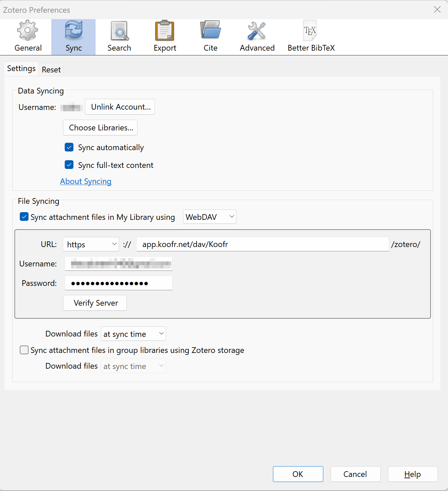Close the Zotero Preferences window
448x491 pixels.
[437, 9]
